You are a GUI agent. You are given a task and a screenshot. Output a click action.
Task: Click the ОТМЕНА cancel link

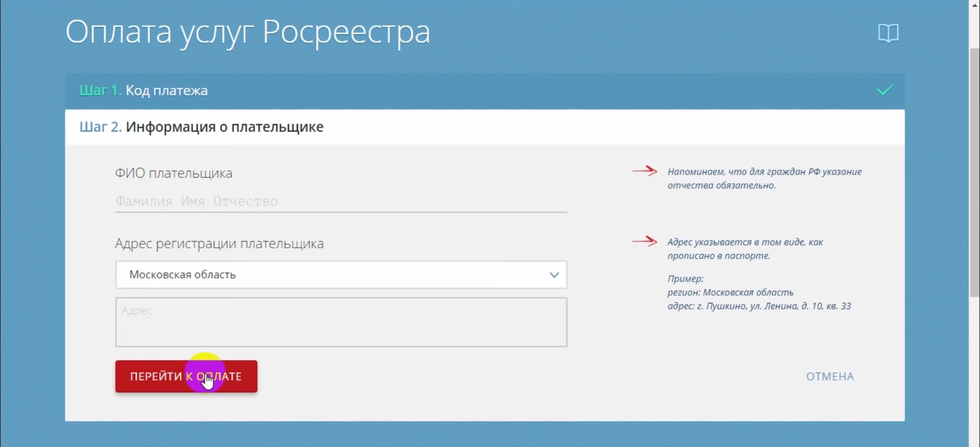(829, 377)
